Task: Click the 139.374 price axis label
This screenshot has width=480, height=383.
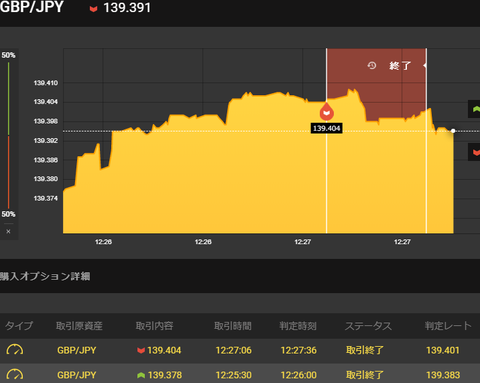Action: pos(46,198)
